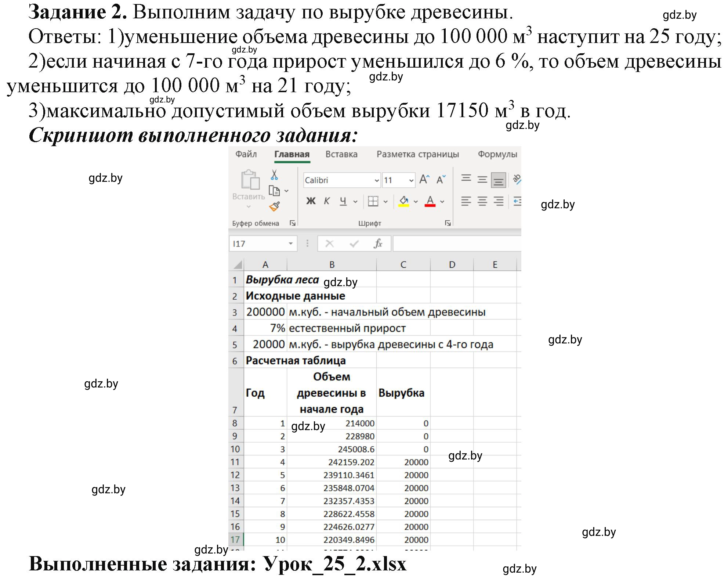Select the 7% growth cell
The width and height of the screenshot is (728, 584).
point(265,328)
